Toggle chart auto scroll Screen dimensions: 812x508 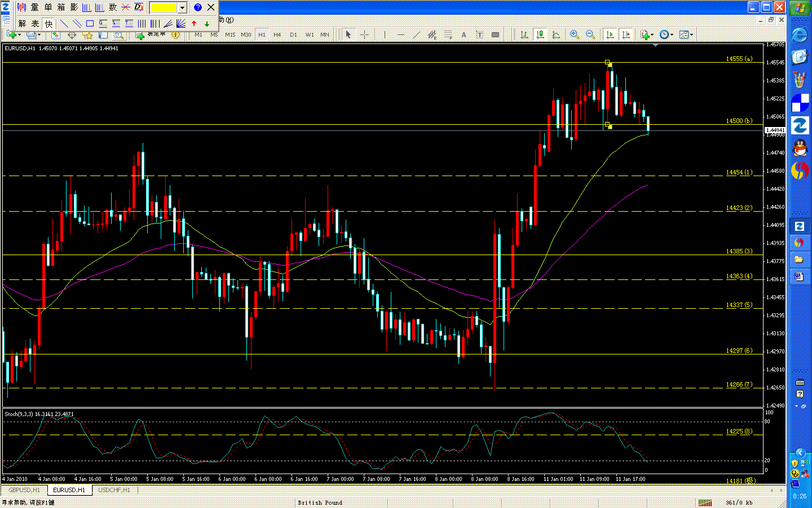coord(610,34)
